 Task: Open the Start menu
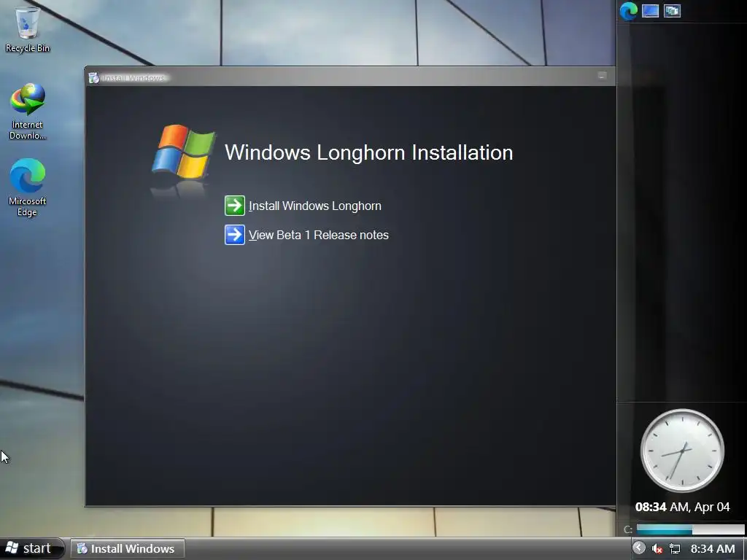pyautogui.click(x=31, y=548)
